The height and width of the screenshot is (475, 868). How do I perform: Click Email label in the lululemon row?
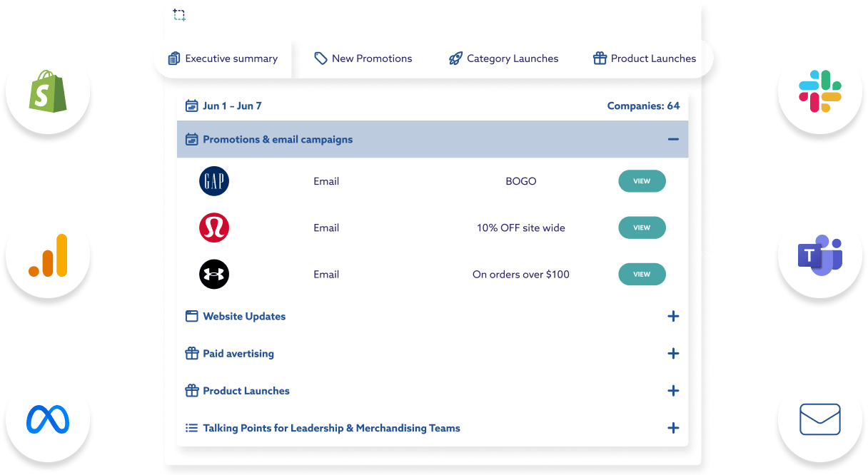click(326, 228)
